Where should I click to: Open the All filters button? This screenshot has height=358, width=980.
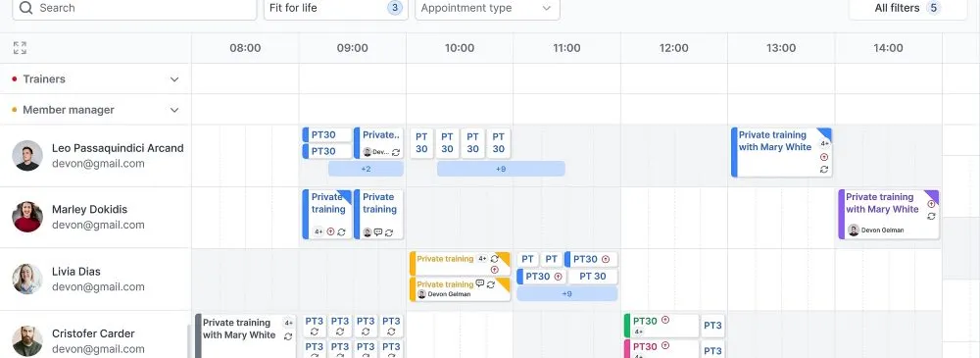pos(907,8)
